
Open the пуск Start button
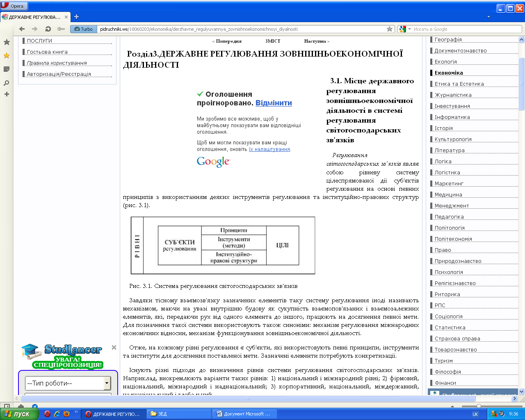click(x=19, y=414)
